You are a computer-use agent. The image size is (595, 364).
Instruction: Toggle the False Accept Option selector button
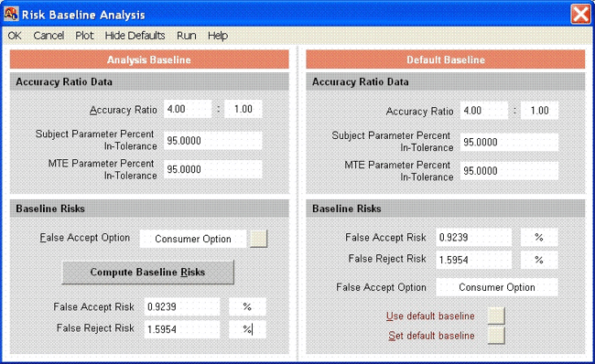(258, 239)
